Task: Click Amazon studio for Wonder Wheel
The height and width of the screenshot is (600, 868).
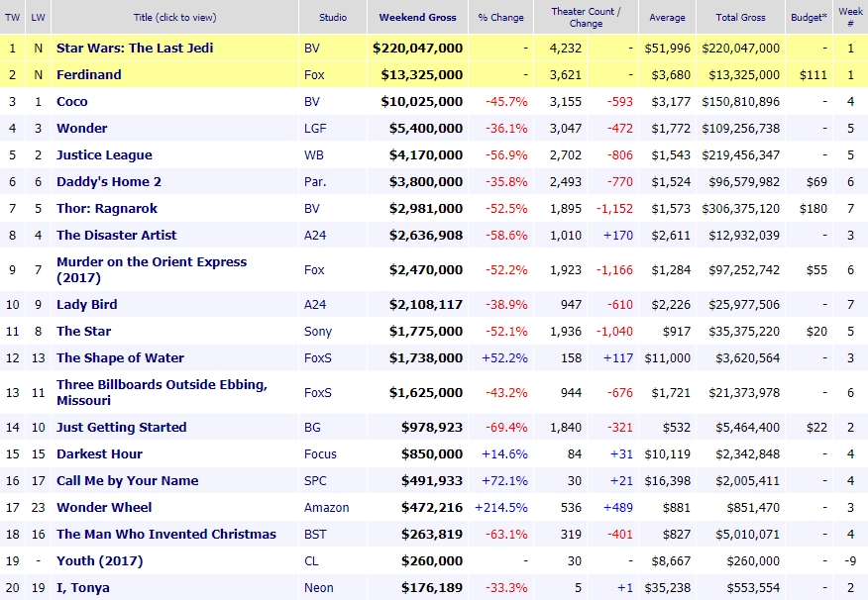Action: point(327,508)
